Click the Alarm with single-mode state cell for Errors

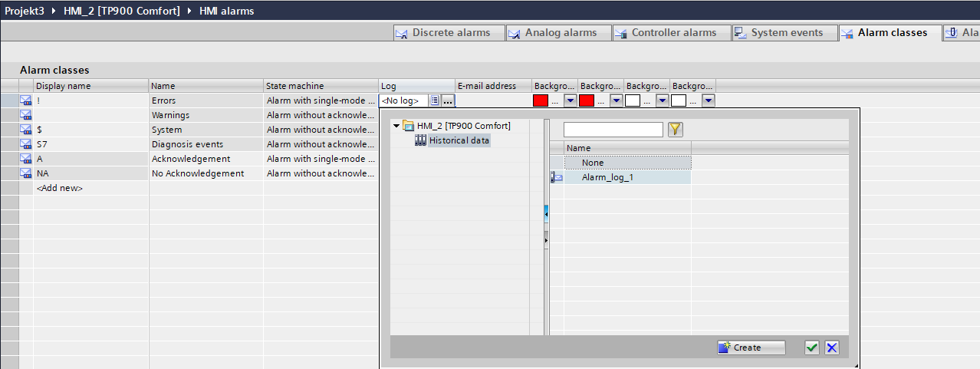321,100
